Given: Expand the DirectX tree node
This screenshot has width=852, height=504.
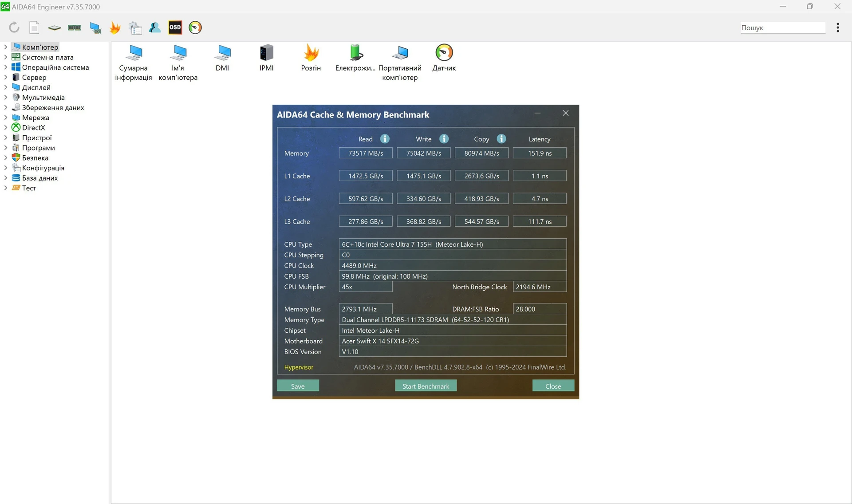Looking at the screenshot, I should pyautogui.click(x=5, y=127).
